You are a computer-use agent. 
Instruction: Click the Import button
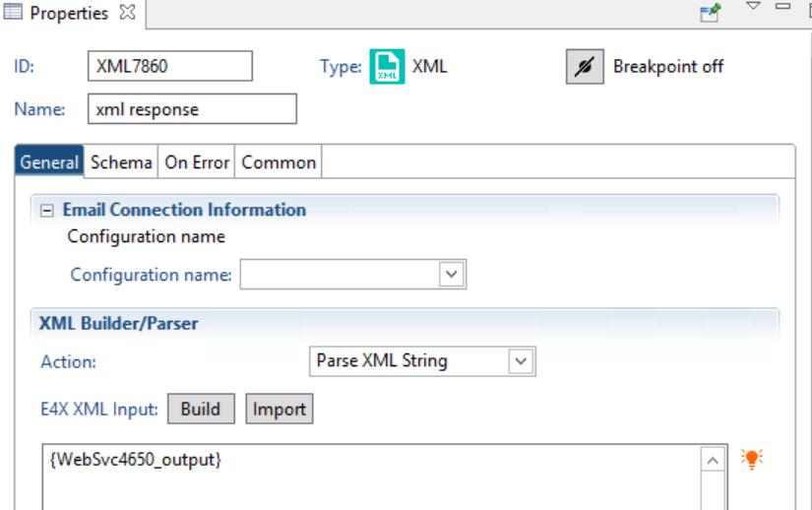point(280,409)
